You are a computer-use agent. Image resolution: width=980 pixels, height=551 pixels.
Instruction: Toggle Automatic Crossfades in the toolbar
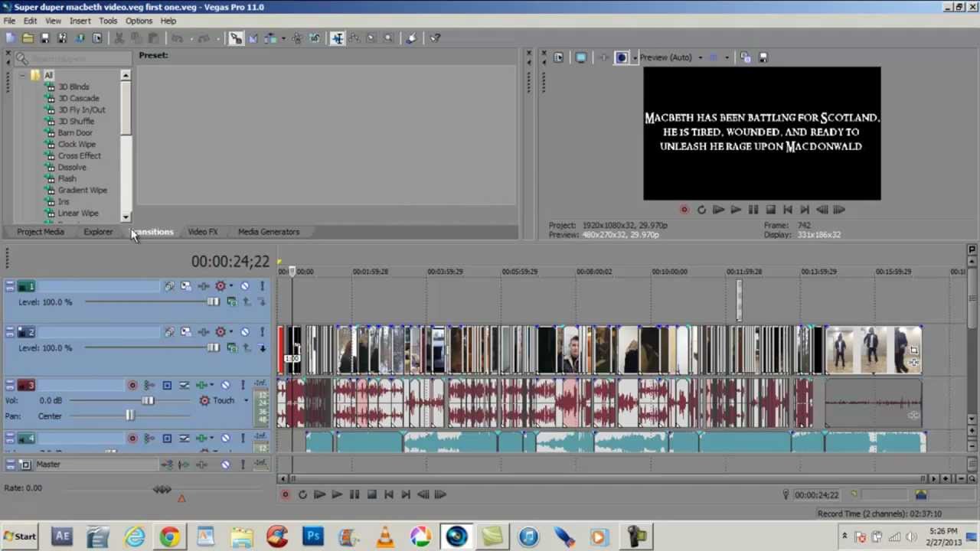click(x=253, y=38)
